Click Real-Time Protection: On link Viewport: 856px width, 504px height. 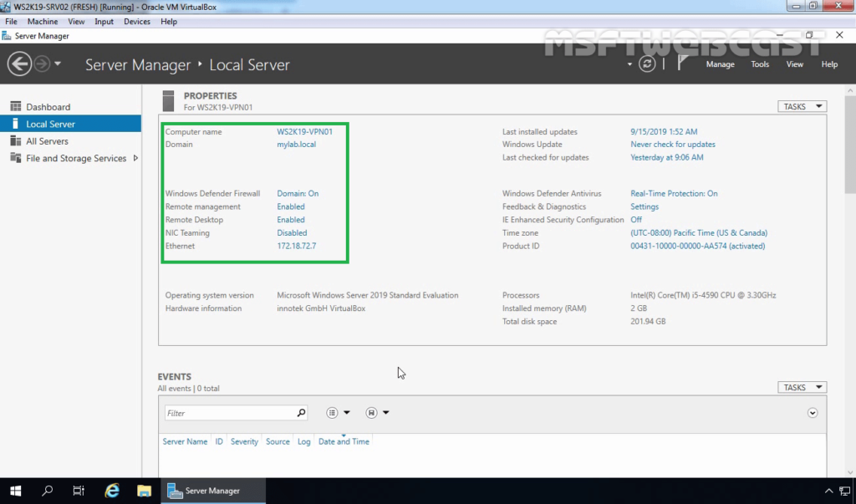pyautogui.click(x=674, y=193)
